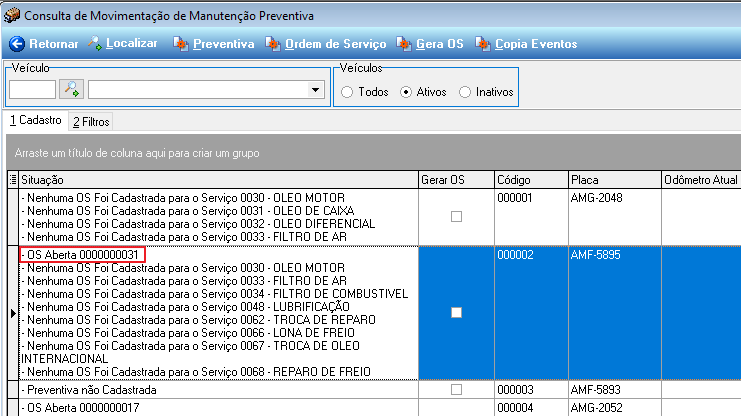Click the Localizar magnifier icon
Screen dimensions: 741x416
[95, 43]
